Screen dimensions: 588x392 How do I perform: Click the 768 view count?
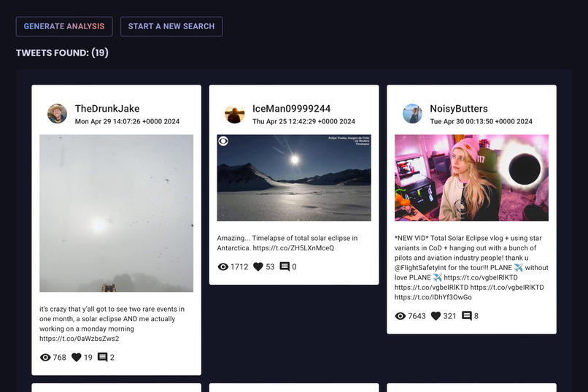pos(59,358)
